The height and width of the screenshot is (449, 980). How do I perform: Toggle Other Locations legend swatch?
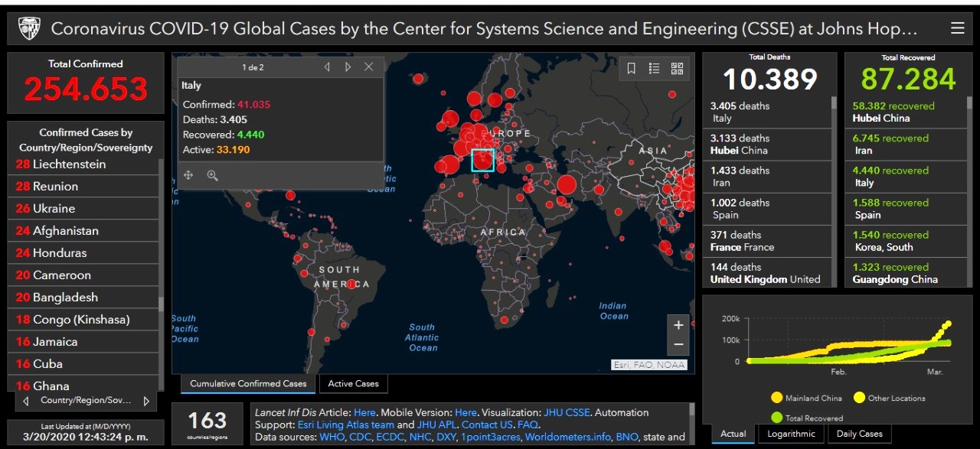click(x=859, y=398)
